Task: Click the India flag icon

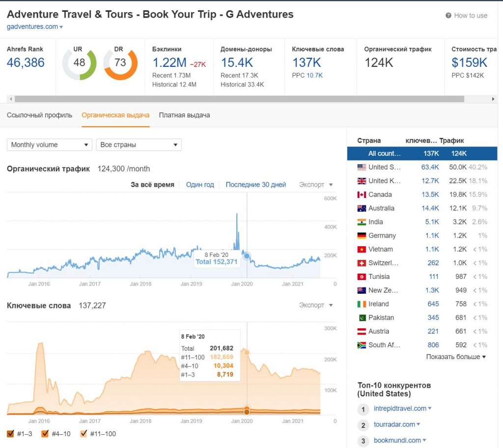Action: pyautogui.click(x=362, y=222)
